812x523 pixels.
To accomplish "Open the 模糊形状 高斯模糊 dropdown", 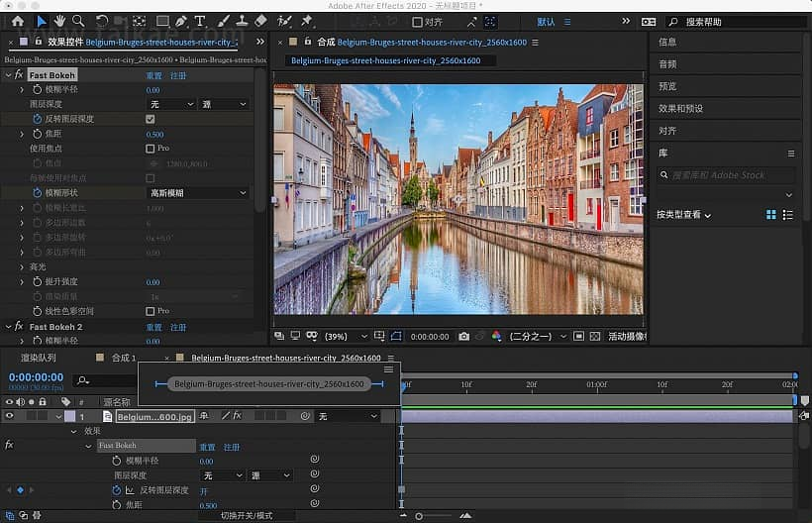I will pyautogui.click(x=198, y=193).
